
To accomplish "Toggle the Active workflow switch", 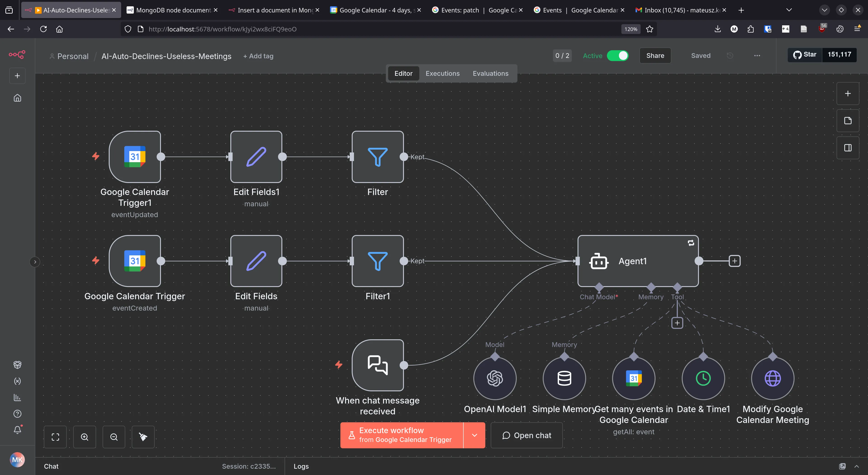I will (x=618, y=56).
